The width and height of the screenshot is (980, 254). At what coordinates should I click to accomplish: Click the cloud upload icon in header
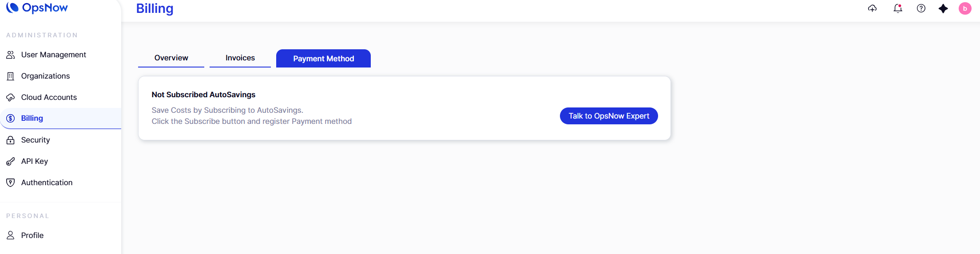tap(872, 8)
